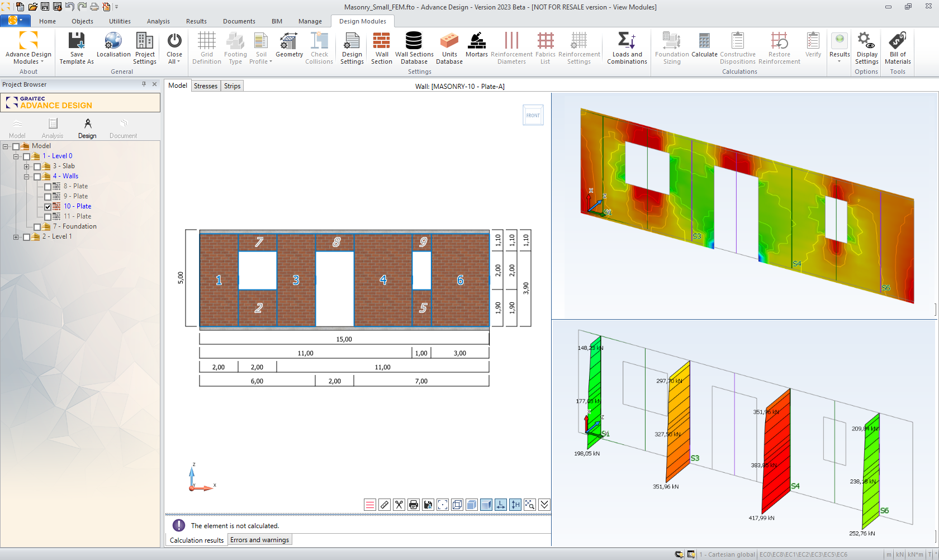Uncheck the 10 - Plate checkbox
The width and height of the screenshot is (939, 560).
(48, 207)
